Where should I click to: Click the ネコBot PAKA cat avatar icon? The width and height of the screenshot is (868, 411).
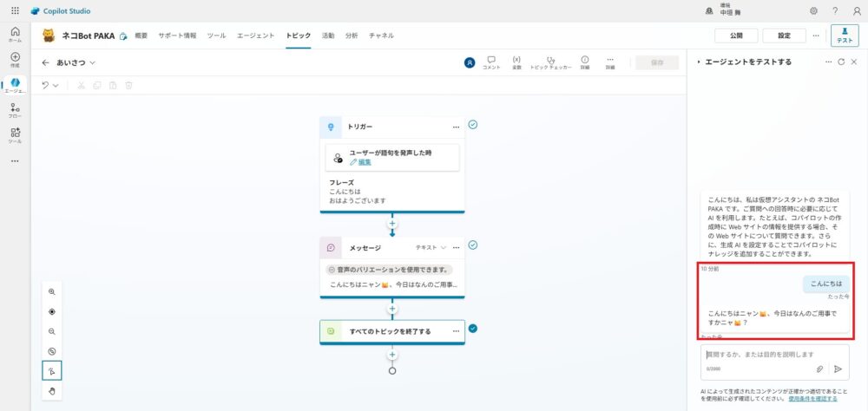49,36
